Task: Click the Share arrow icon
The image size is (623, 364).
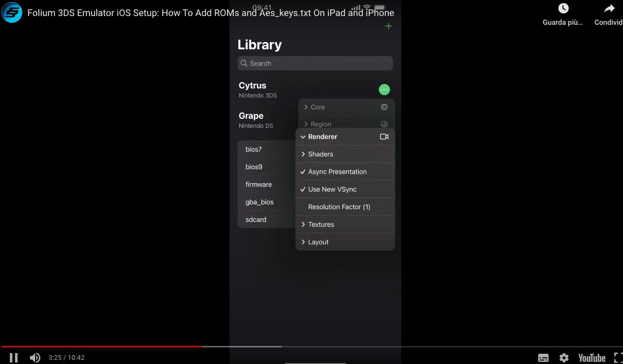Action: coord(610,8)
